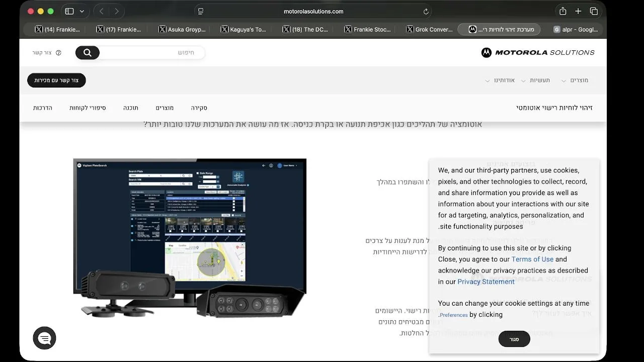Open the sidebar options dropdown arrow
Screen dimensions: 644x362
pyautogui.click(x=82, y=11)
